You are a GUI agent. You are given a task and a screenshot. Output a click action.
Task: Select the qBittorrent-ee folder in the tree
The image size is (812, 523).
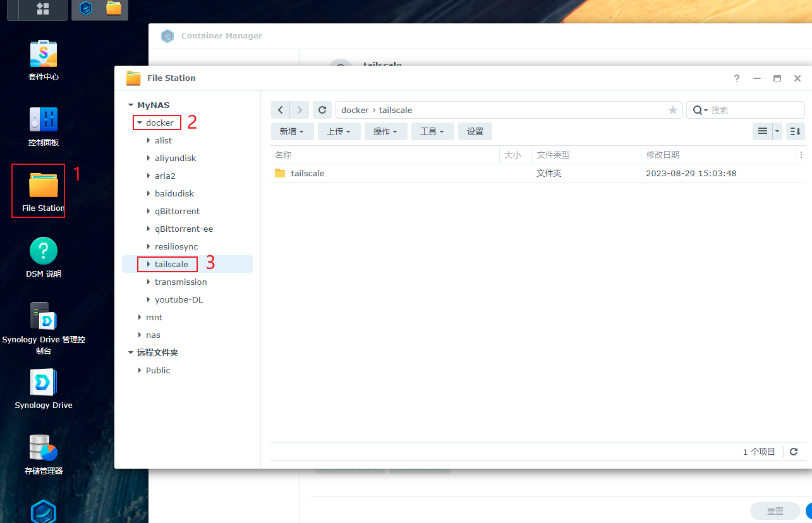click(x=184, y=229)
